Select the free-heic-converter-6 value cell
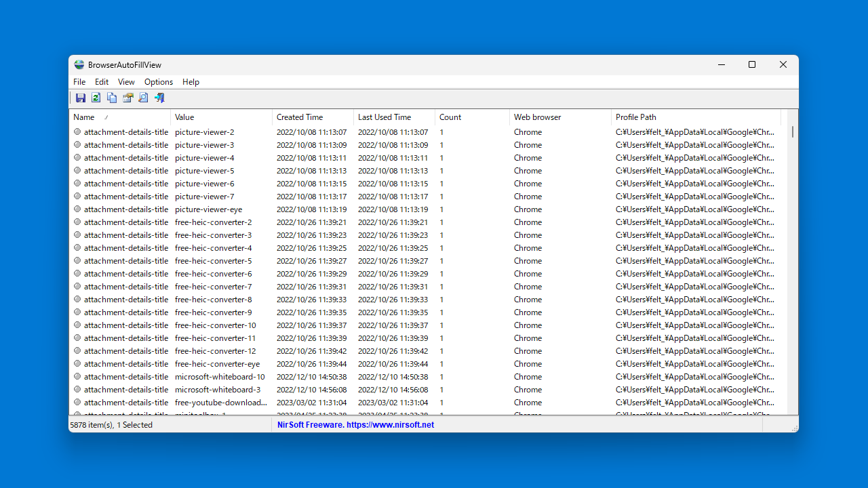 [213, 274]
